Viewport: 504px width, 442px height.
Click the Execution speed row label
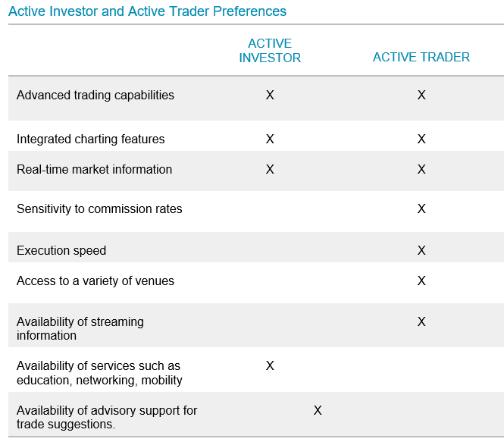point(61,251)
